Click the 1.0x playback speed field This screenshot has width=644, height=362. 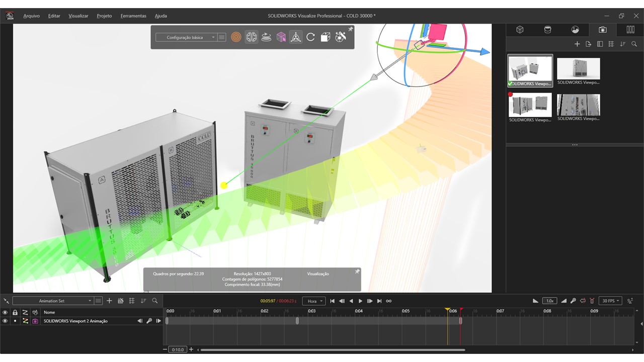click(549, 301)
